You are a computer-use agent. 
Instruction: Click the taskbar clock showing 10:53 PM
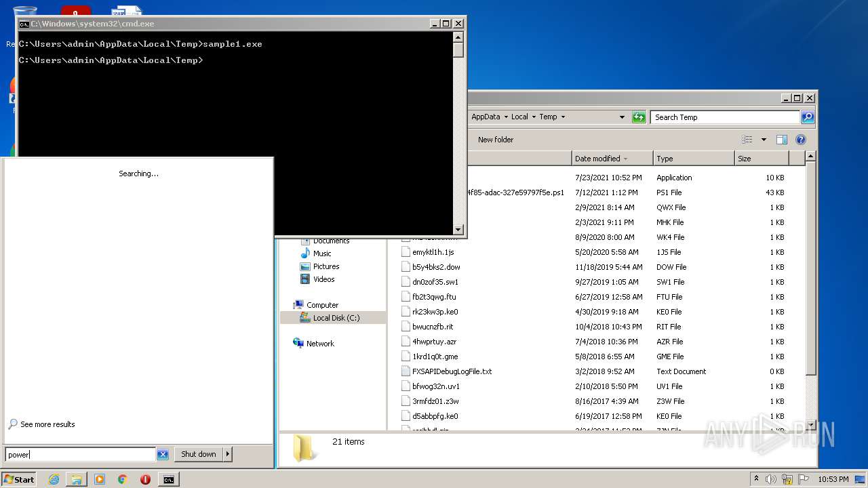pos(833,479)
